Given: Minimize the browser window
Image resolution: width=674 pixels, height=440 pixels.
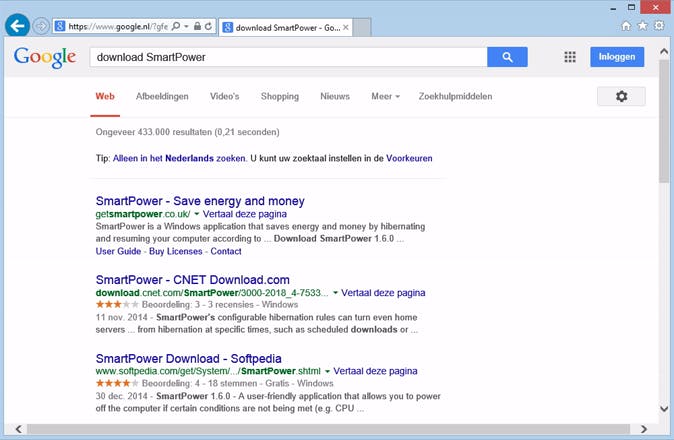Looking at the screenshot, I should 613,8.
